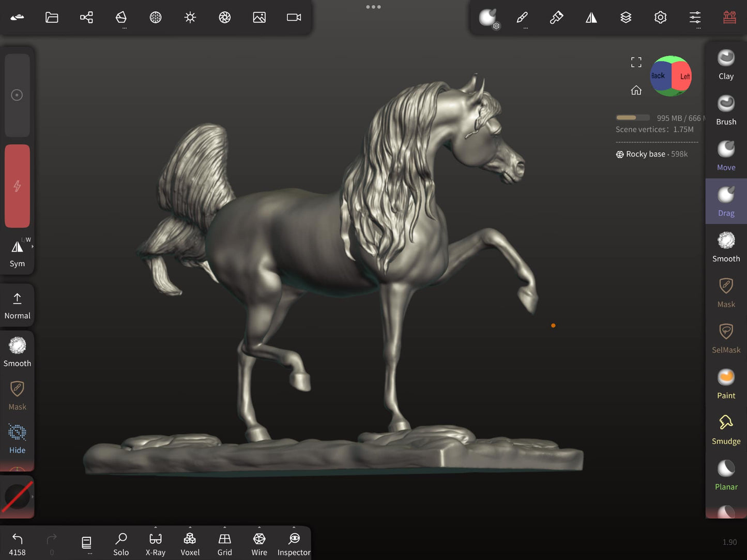This screenshot has width=747, height=560.
Task: Toggle the Grid display
Action: tap(224, 544)
